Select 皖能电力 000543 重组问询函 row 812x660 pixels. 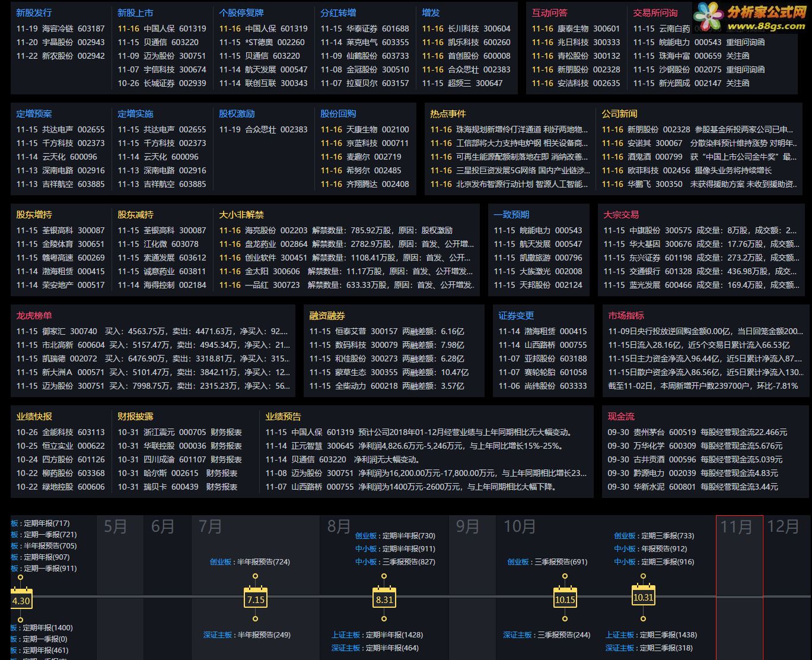coord(699,42)
